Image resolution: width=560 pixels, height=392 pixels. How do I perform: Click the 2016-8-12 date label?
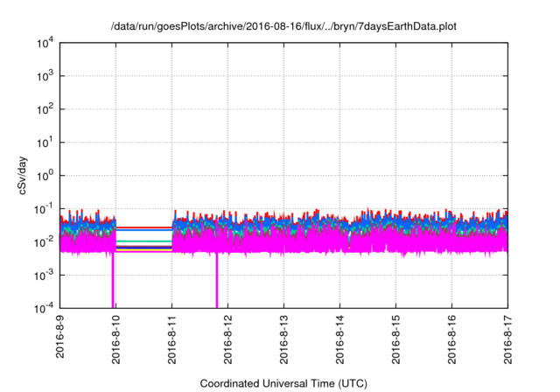click(x=227, y=339)
